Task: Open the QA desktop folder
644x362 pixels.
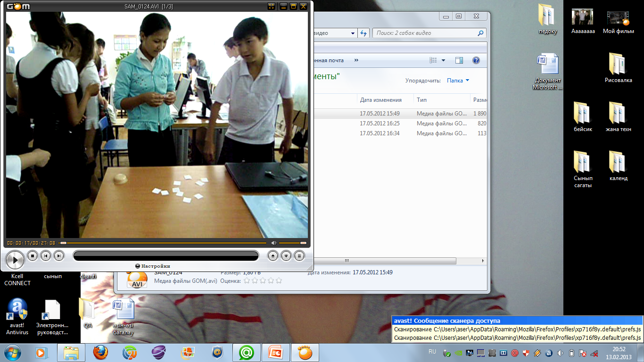Action: (87, 312)
